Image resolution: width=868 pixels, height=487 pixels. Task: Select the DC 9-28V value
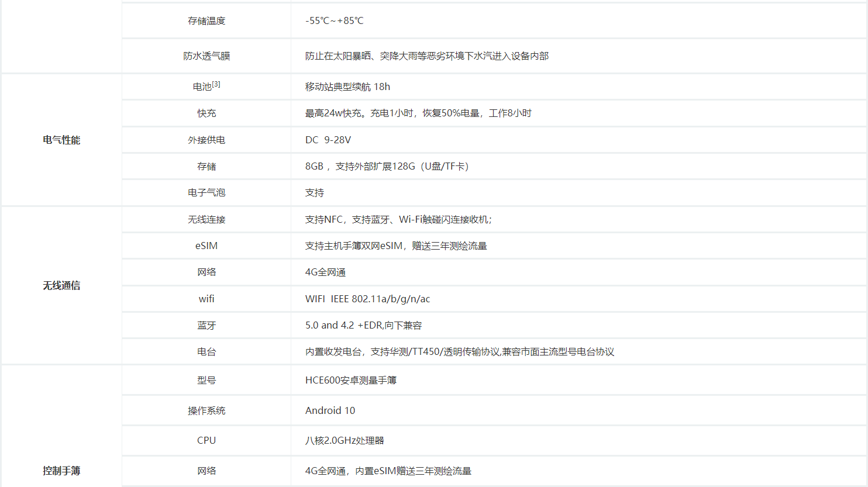[328, 140]
